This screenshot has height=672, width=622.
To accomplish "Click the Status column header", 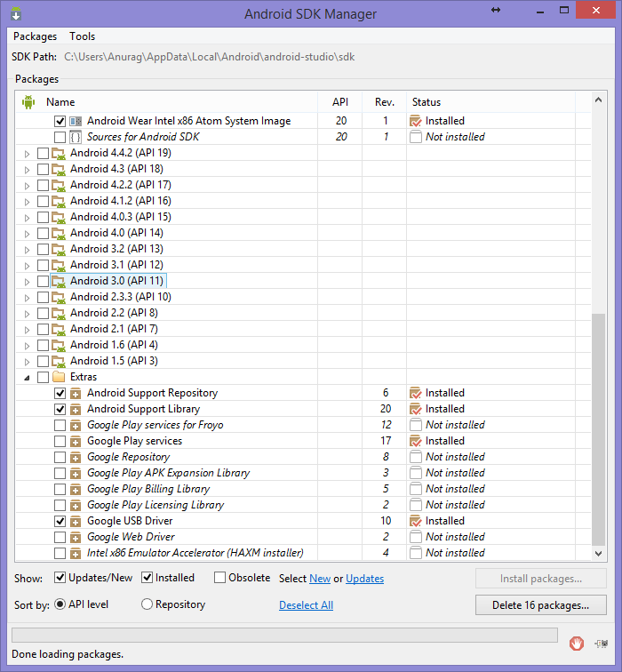I will tap(490, 102).
